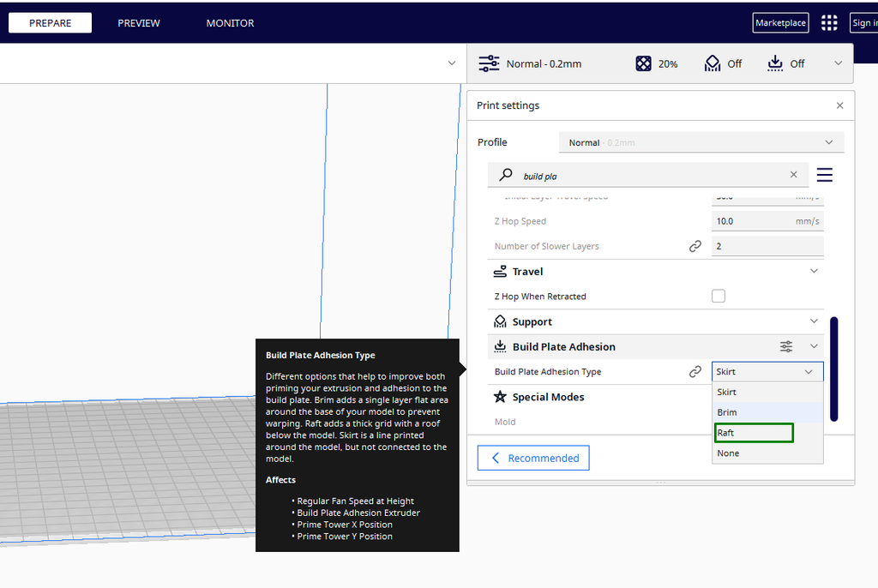Select Raft in the adhesion type list
Image resolution: width=878 pixels, height=588 pixels.
tap(755, 433)
